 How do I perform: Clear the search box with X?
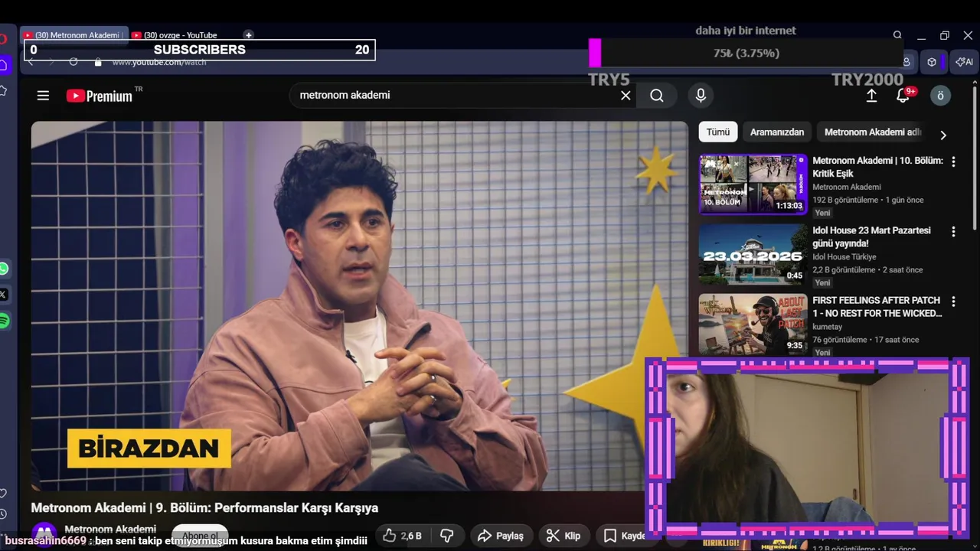[626, 96]
